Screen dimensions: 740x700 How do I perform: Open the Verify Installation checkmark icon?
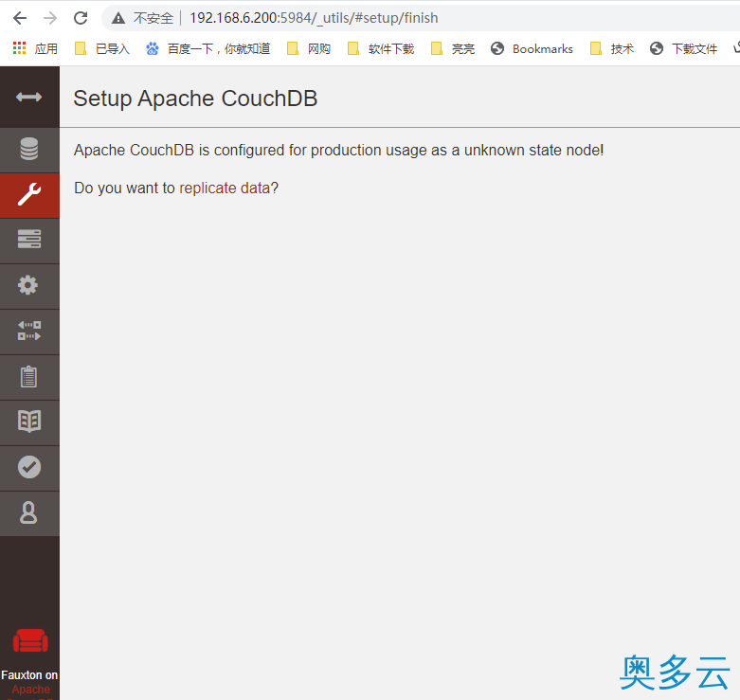29,467
